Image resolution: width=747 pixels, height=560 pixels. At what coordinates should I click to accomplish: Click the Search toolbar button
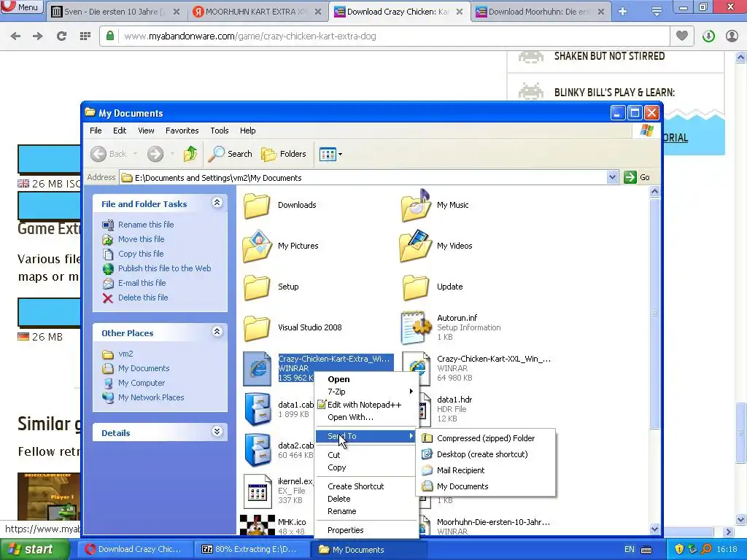coord(231,154)
